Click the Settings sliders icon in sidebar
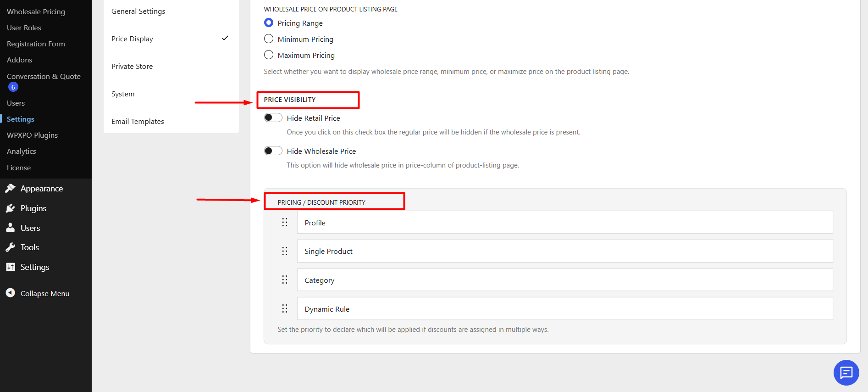The width and height of the screenshot is (868, 392). click(11, 267)
